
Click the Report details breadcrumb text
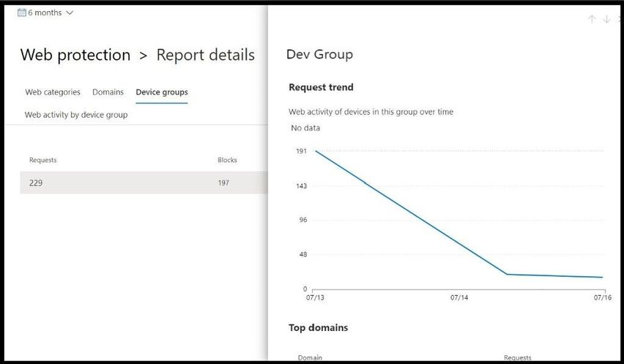tap(205, 55)
